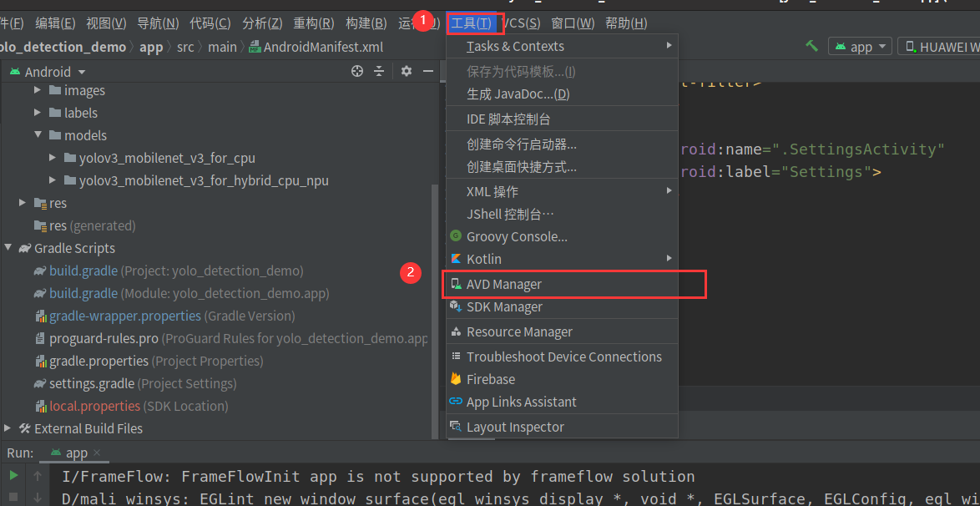980x506 pixels.
Task: Click the main breadcrumb
Action: [222, 47]
